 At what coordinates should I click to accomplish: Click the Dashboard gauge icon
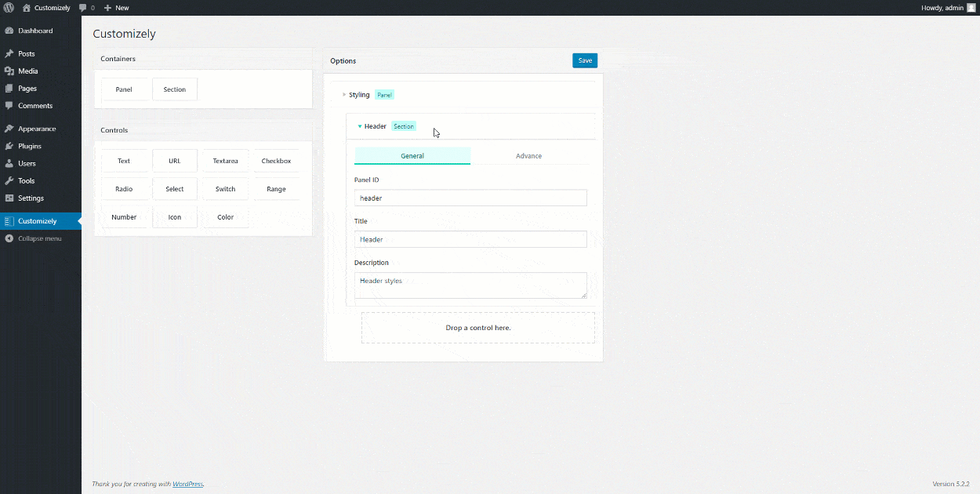point(9,31)
